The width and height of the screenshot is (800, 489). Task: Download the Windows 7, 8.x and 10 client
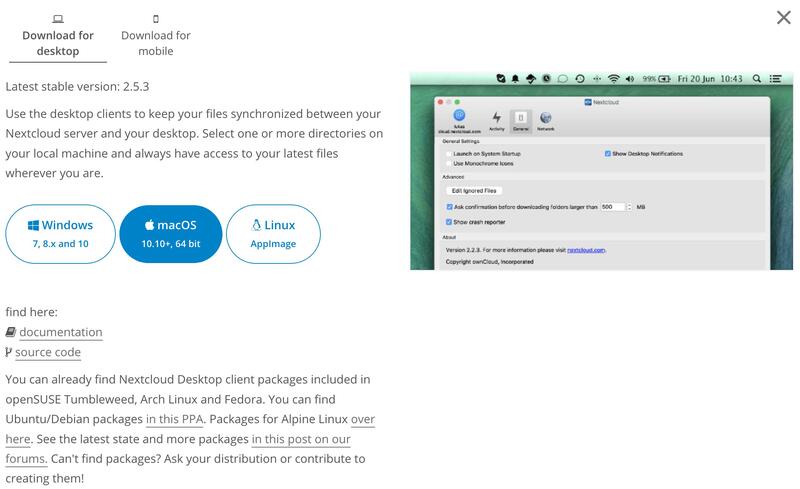point(60,234)
